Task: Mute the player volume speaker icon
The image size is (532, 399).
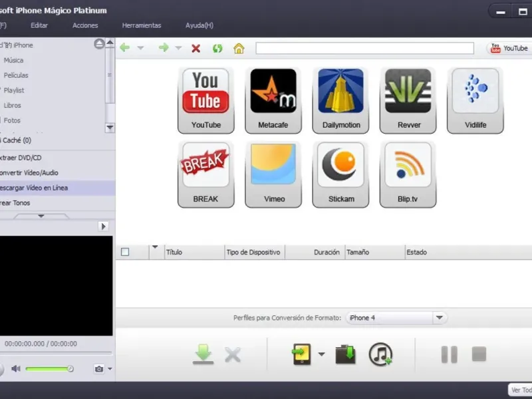Action: click(x=16, y=368)
